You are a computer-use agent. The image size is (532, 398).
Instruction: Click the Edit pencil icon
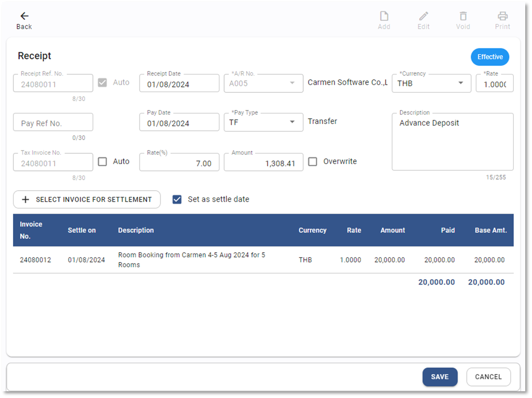[424, 16]
